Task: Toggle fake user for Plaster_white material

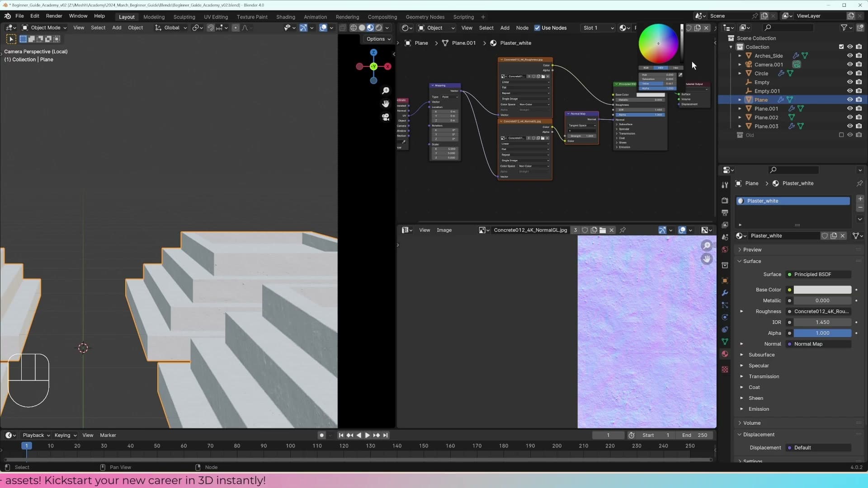Action: (825, 236)
